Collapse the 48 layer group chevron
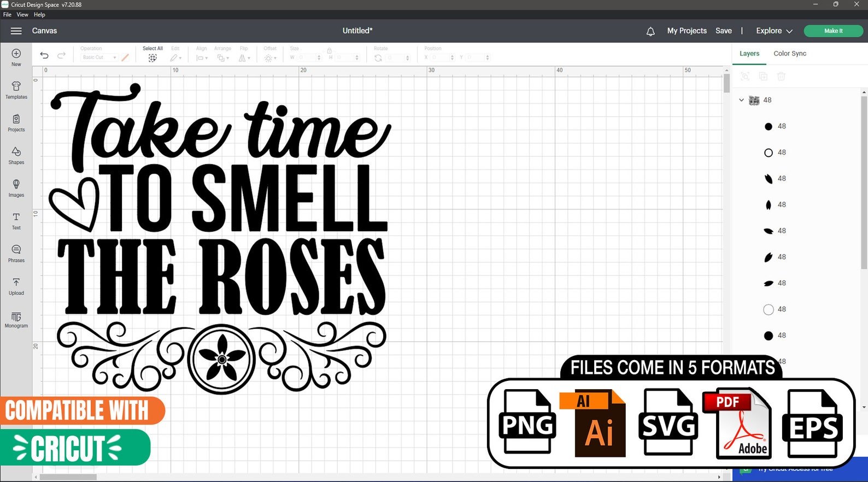This screenshot has height=482, width=868. click(741, 100)
